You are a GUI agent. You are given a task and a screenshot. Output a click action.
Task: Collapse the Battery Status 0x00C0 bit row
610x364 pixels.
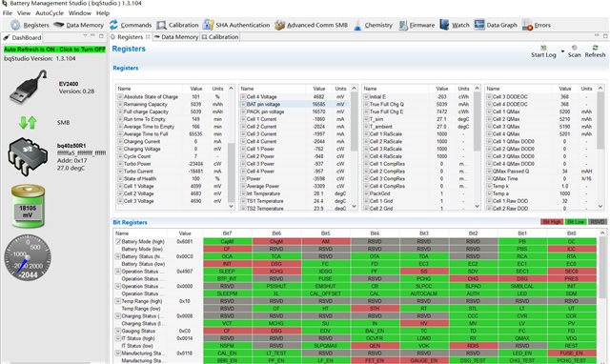[118, 256]
